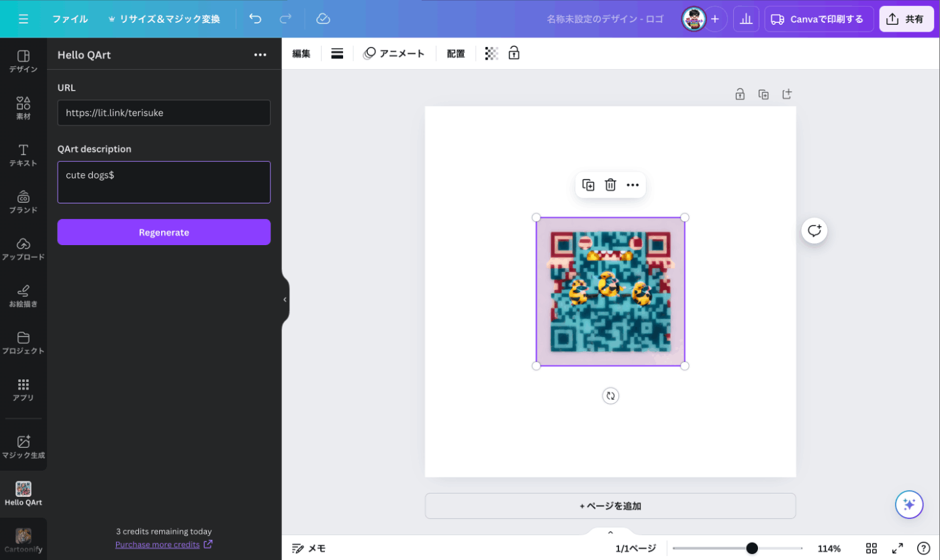
Task: Click the URL input field
Action: pos(164,113)
